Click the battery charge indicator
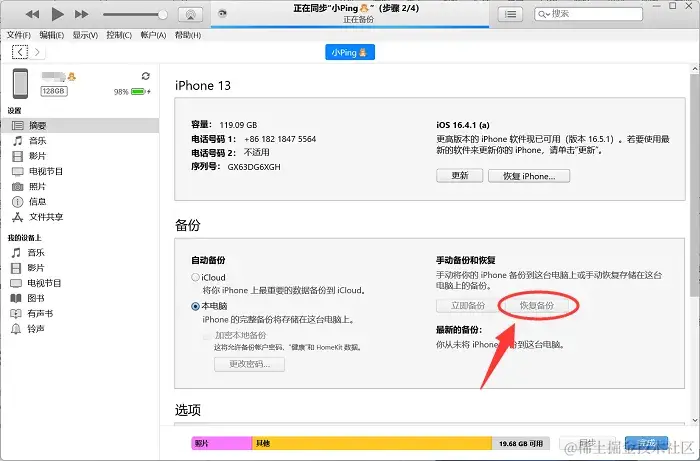This screenshot has width=700, height=461. [x=138, y=91]
